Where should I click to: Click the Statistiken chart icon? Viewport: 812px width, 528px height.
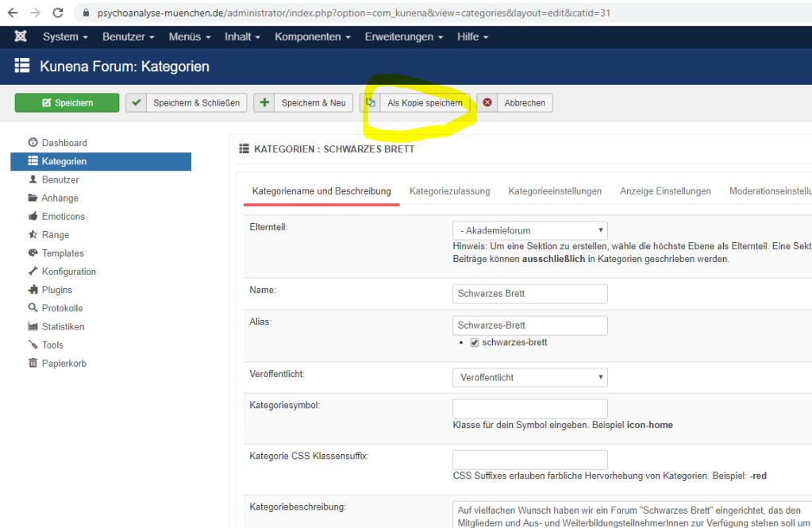pos(33,326)
